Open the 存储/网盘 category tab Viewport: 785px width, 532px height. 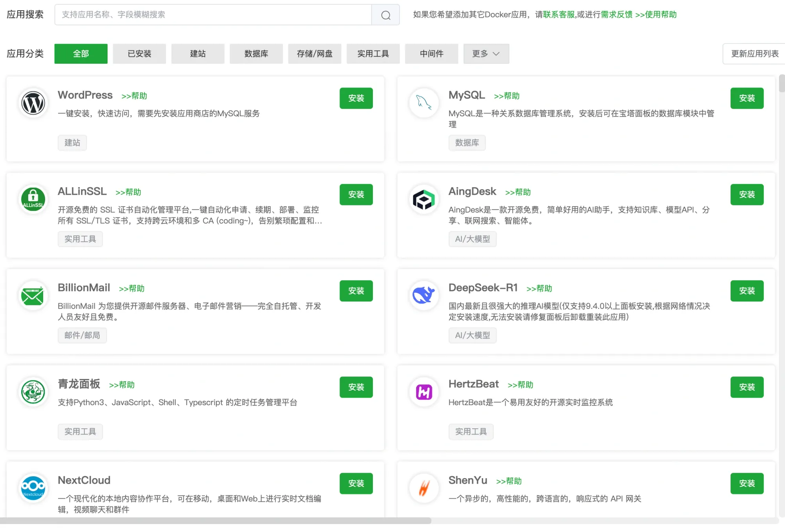pyautogui.click(x=315, y=54)
